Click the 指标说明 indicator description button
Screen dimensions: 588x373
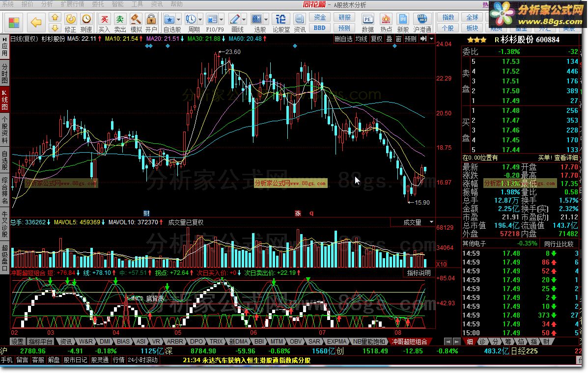[x=419, y=273]
